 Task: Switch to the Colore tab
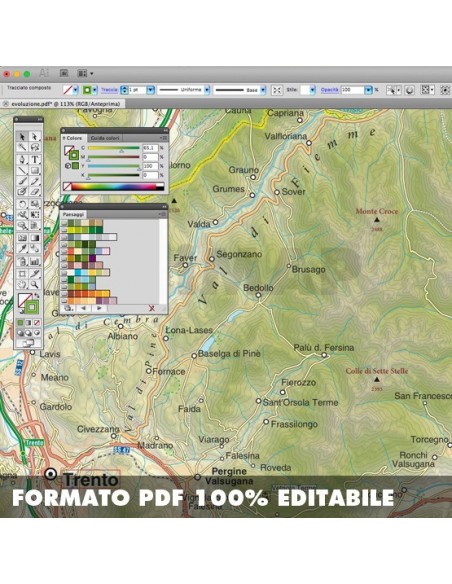click(74, 138)
